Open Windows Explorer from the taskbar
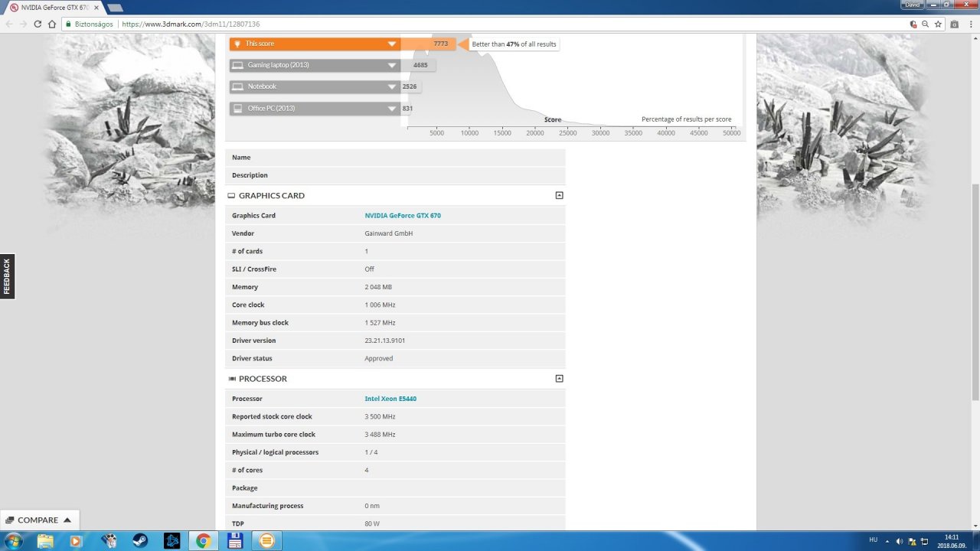This screenshot has height=551, width=980. point(46,541)
